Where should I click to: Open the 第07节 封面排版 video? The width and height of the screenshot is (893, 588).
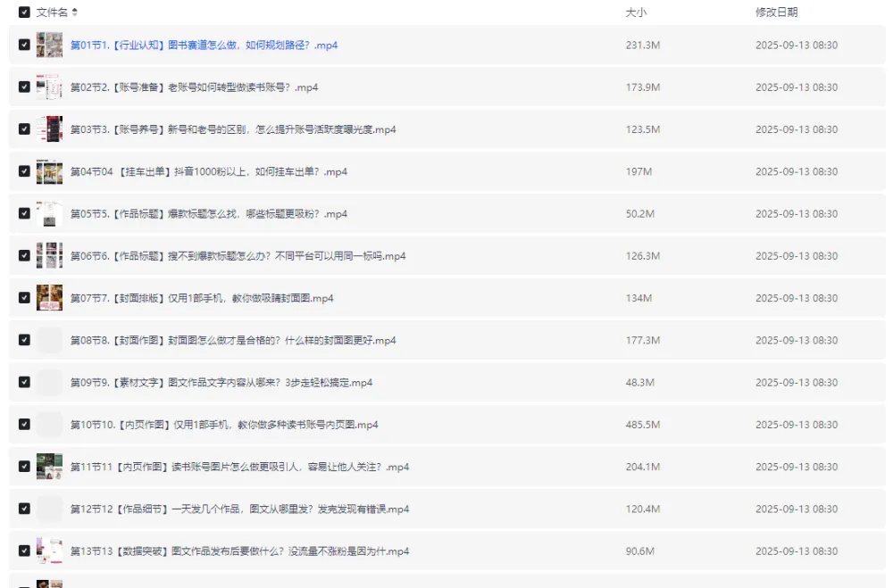tap(201, 298)
